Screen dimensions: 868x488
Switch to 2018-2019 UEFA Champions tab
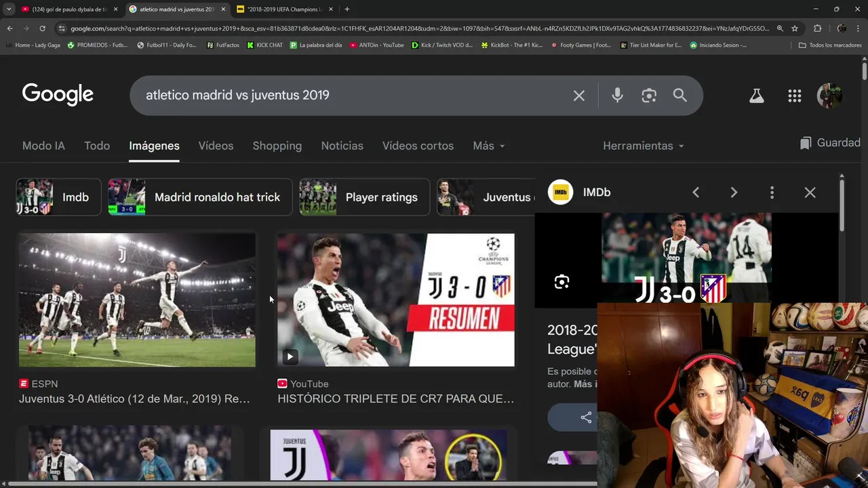click(284, 9)
